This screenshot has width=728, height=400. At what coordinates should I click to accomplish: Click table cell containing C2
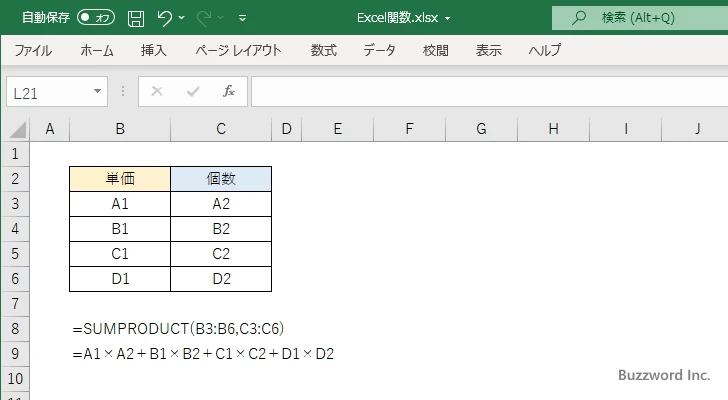click(x=221, y=254)
